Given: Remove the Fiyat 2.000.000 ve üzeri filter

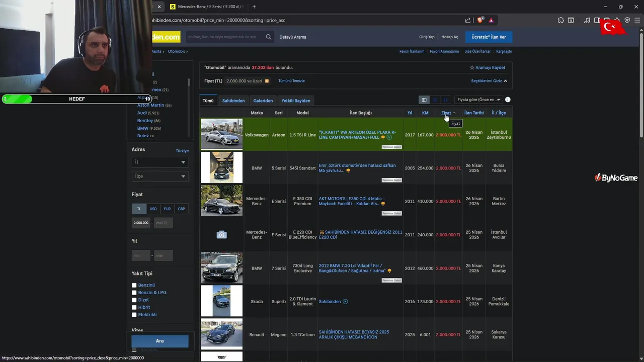Looking at the screenshot, I should (267, 81).
